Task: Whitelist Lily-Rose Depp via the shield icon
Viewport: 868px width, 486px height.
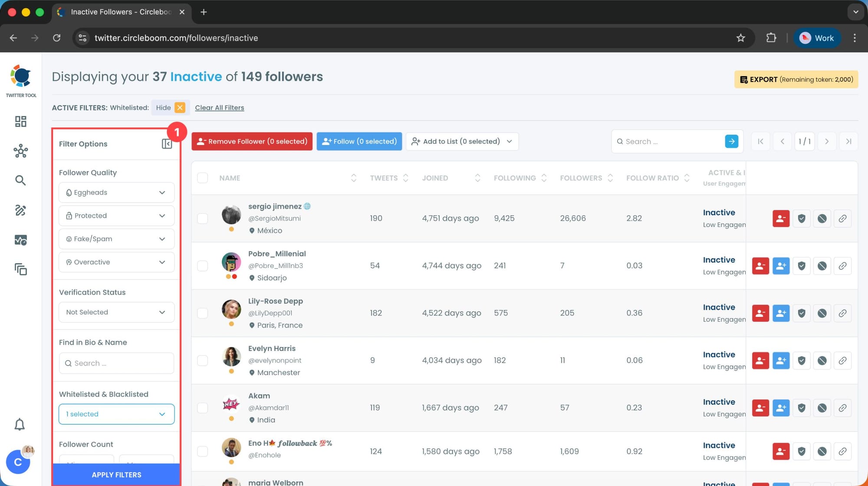Action: (801, 313)
